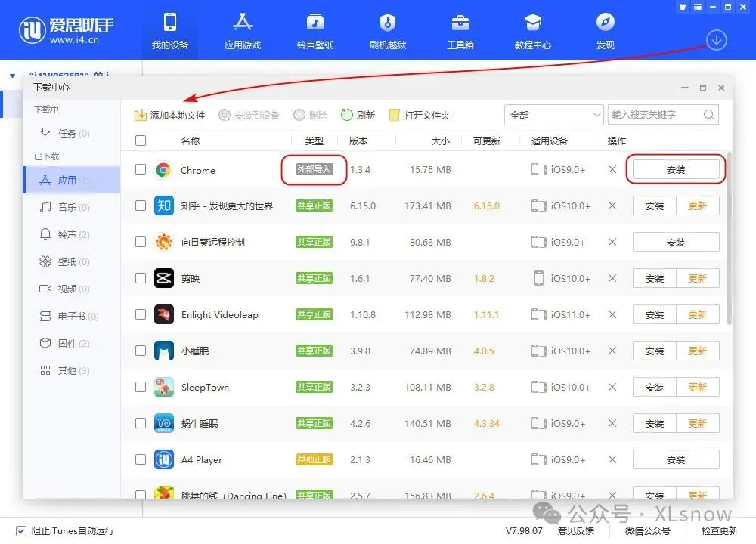Viewport: 756px width, 544px height.
Task: Toggle 阻止iTunes自动运行 checkbox
Action: (x=21, y=531)
